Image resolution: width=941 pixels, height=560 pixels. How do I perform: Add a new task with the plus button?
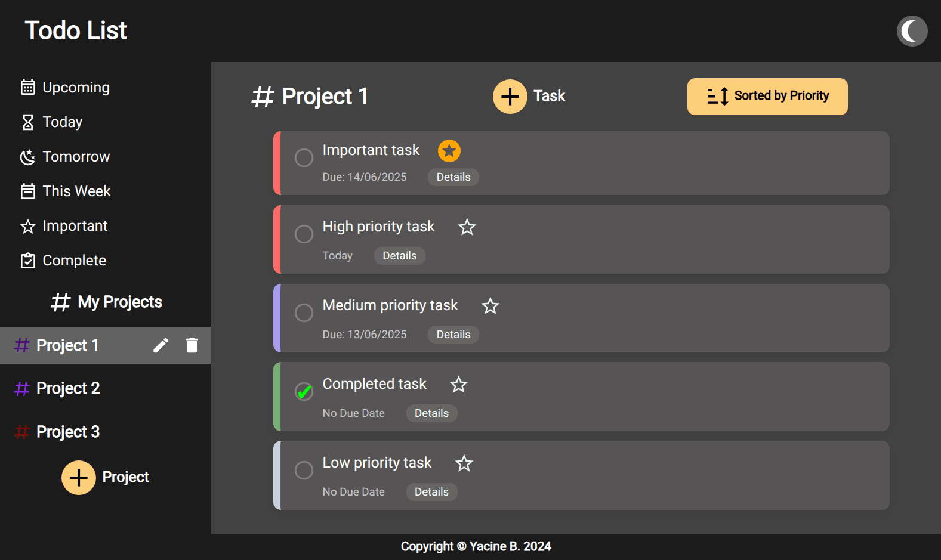(x=510, y=97)
